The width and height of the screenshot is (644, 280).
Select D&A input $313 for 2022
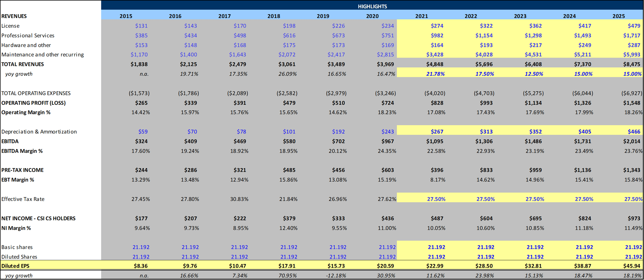pos(486,132)
